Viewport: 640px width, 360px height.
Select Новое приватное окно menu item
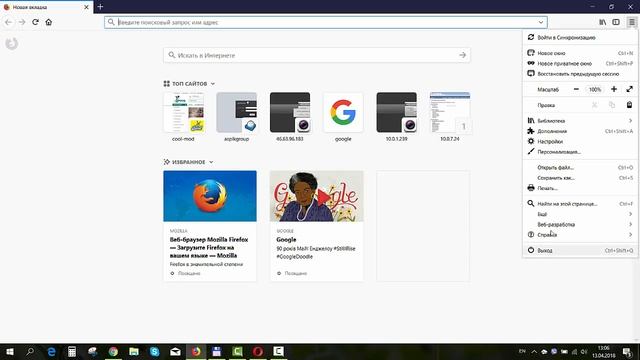[580, 64]
